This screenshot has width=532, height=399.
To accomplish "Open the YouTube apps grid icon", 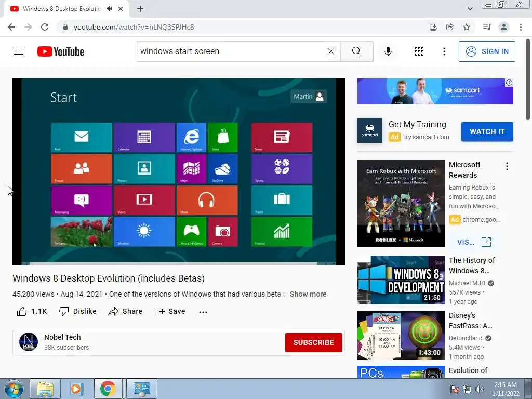I will point(419,51).
